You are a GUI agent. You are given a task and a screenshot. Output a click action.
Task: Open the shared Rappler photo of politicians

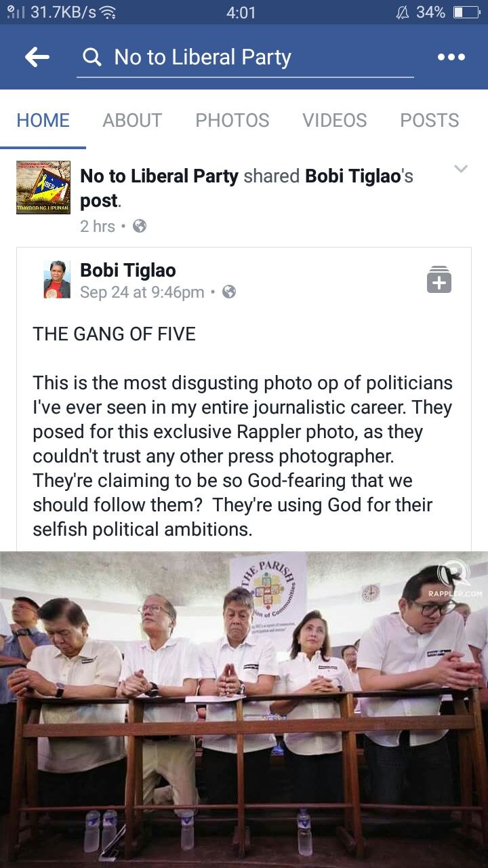point(244,709)
